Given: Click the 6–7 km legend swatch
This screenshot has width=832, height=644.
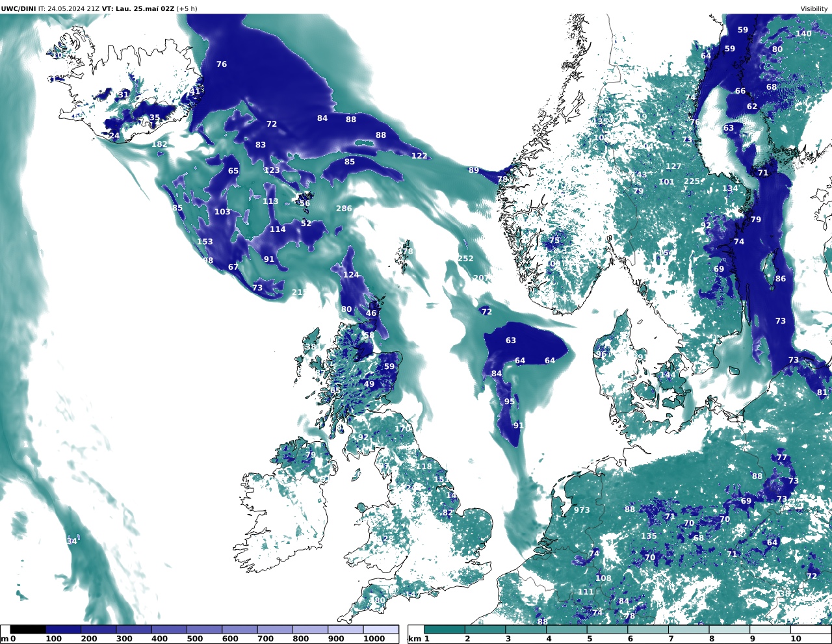Looking at the screenshot, I should pos(648,629).
